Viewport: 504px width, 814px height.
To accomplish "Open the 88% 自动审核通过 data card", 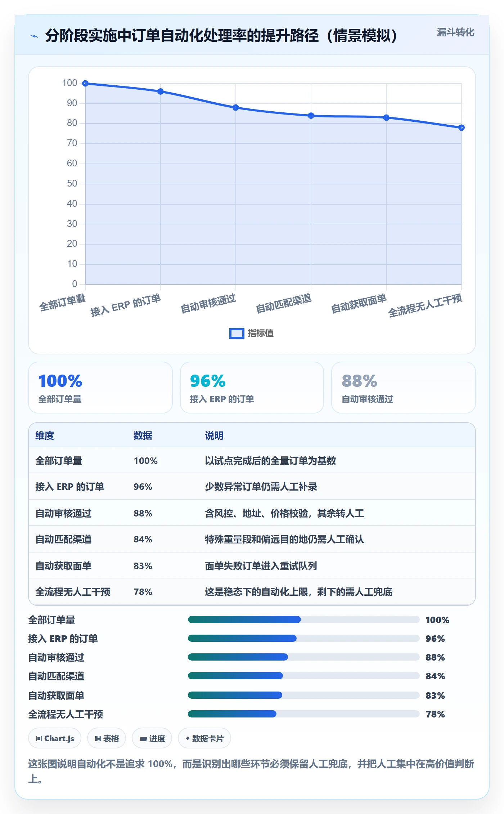I will (404, 388).
